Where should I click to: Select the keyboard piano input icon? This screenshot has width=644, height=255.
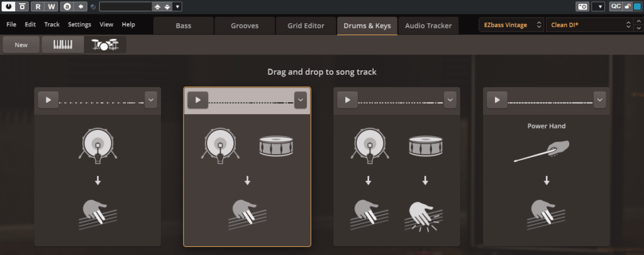click(x=63, y=45)
